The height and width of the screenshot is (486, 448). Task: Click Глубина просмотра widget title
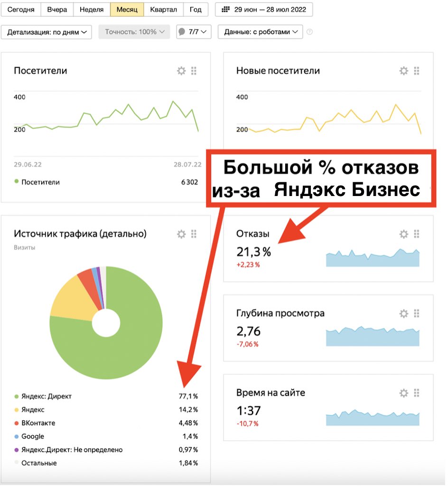[x=280, y=313]
